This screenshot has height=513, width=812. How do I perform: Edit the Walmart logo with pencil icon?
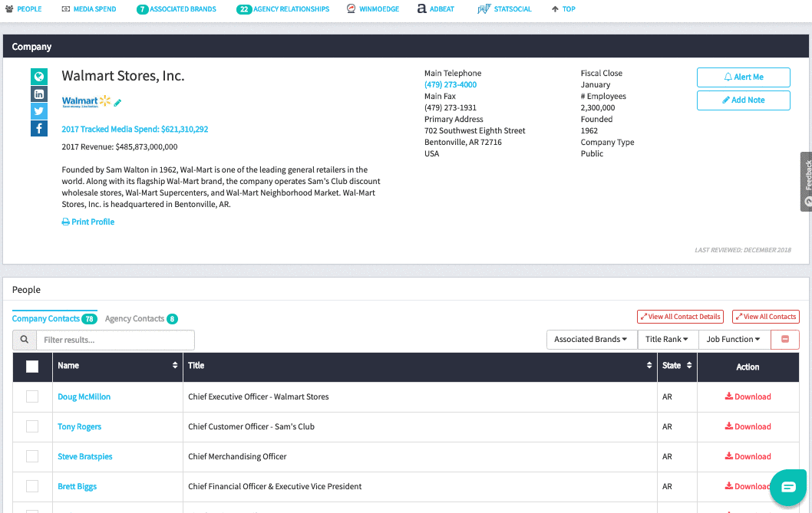click(x=117, y=103)
